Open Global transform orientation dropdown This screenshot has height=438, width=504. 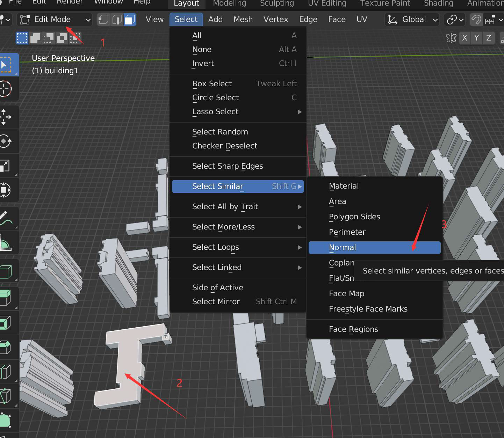[x=413, y=20]
